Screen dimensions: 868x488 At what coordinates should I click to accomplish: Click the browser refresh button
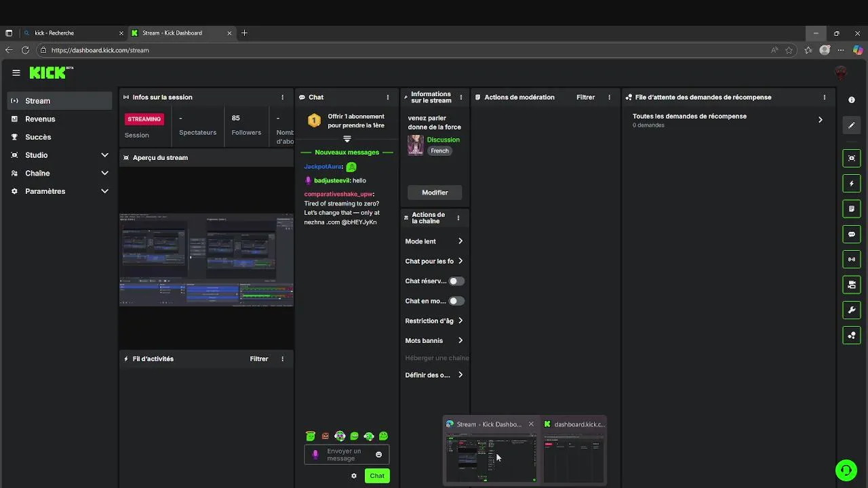tap(25, 50)
